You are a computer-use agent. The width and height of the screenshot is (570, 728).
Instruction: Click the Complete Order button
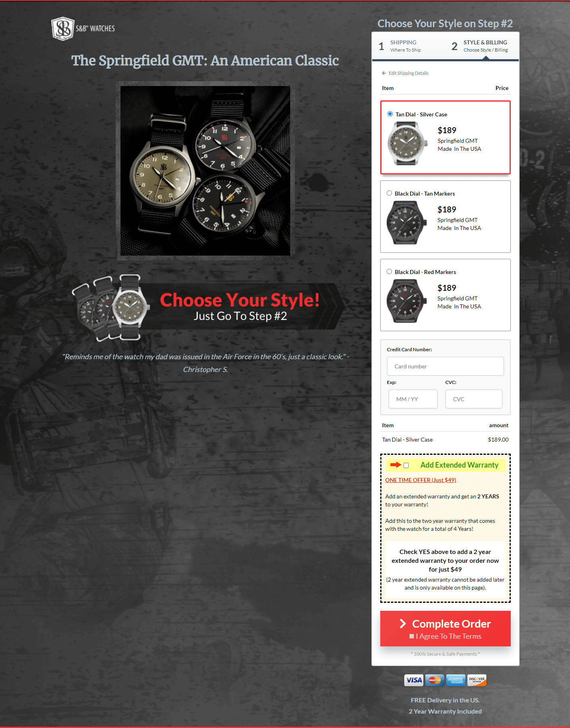point(445,628)
